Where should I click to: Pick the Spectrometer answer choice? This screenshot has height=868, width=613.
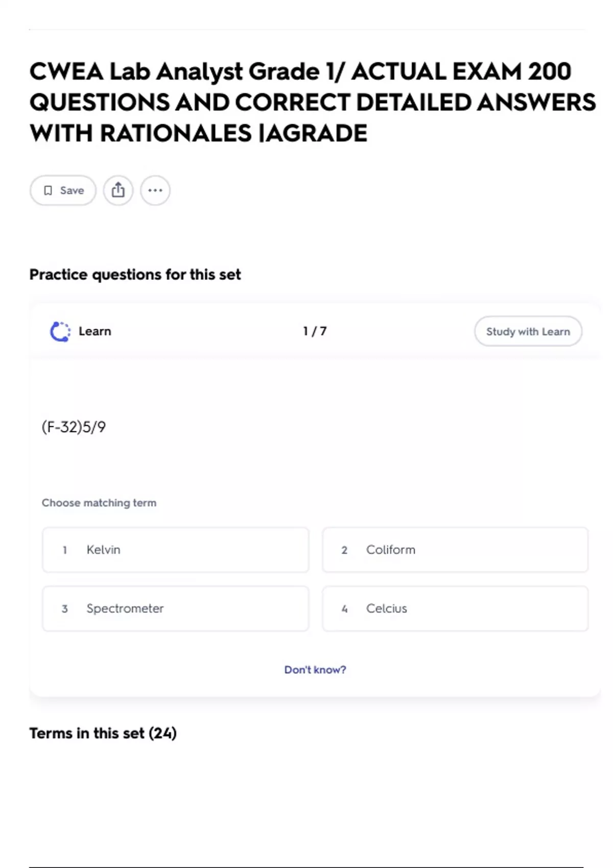click(x=175, y=609)
